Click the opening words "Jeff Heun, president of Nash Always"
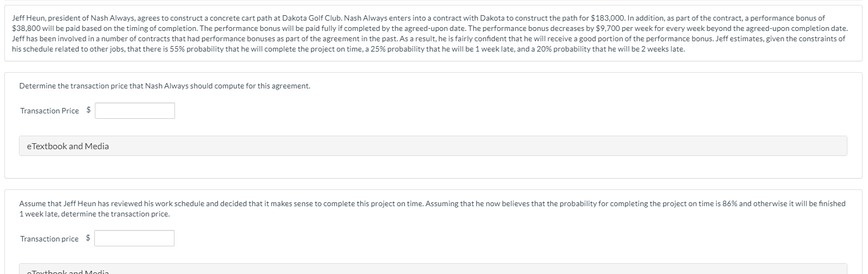The width and height of the screenshot is (868, 274). 75,18
